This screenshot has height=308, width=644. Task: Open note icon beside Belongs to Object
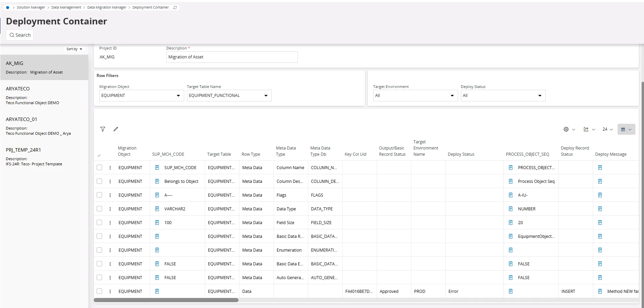click(157, 181)
